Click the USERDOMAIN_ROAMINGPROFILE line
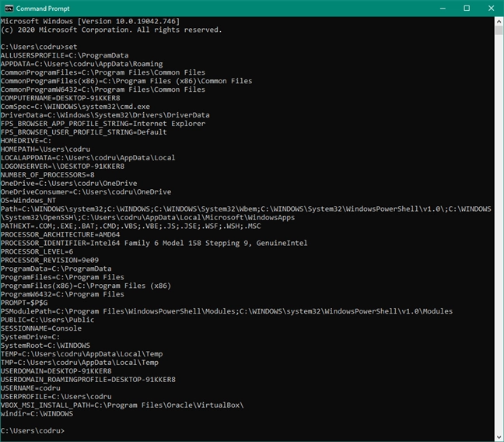504x442 pixels. pos(88,379)
